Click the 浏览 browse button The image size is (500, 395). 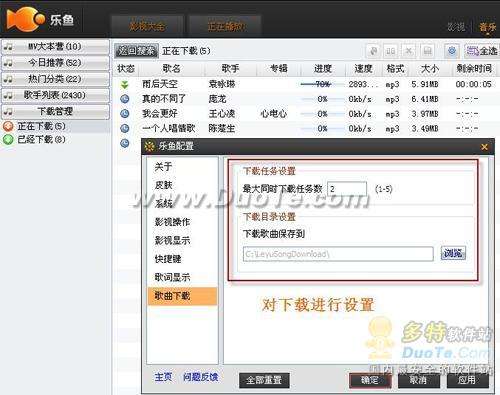453,253
